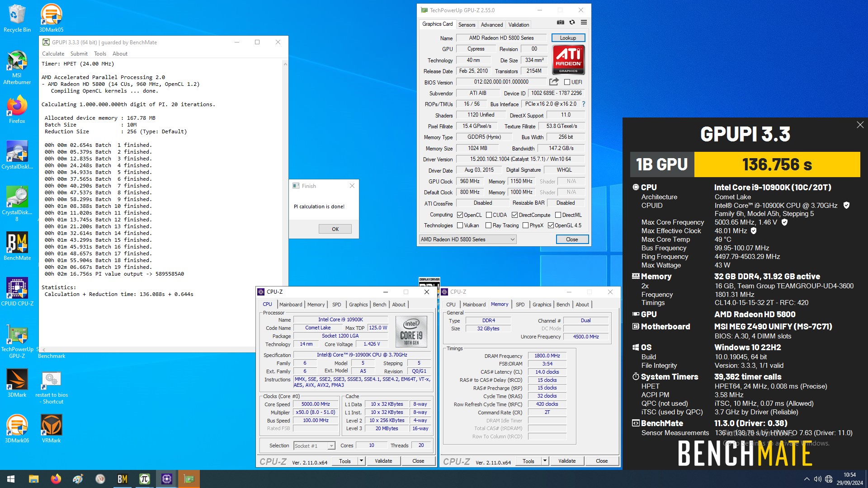Click Close button in left CPU-Z window
Screen dimensions: 868x488
[x=418, y=461]
